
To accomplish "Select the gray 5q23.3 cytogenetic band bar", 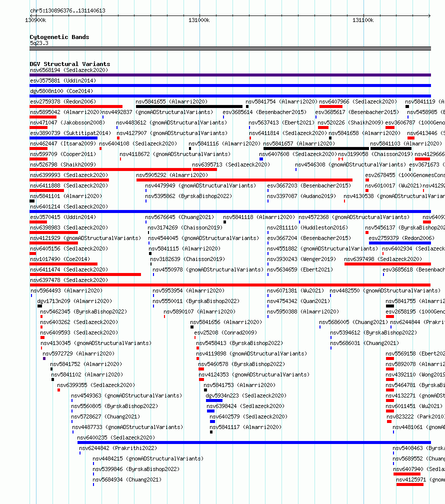I will (230, 48).
